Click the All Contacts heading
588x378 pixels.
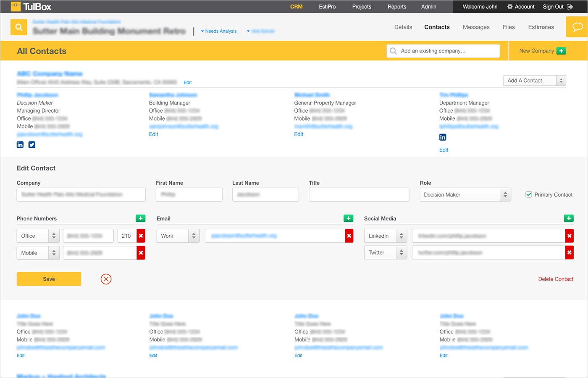(x=42, y=51)
